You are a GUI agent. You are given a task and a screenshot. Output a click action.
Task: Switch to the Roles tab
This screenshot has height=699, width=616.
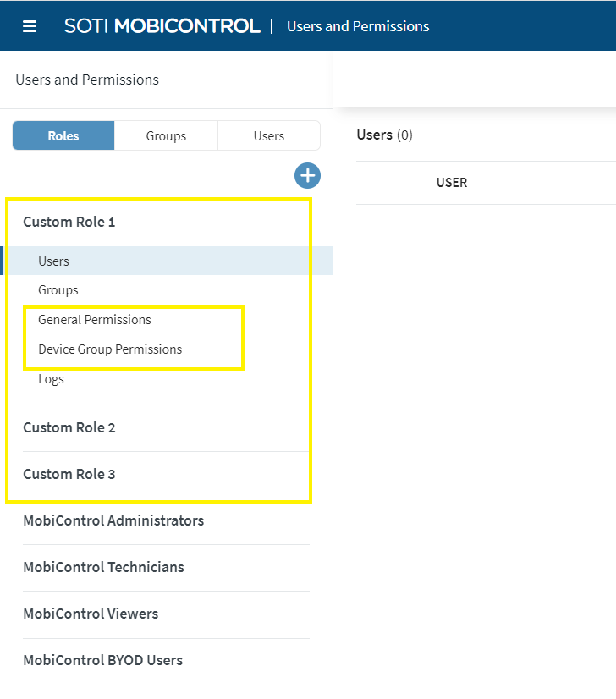tap(63, 135)
